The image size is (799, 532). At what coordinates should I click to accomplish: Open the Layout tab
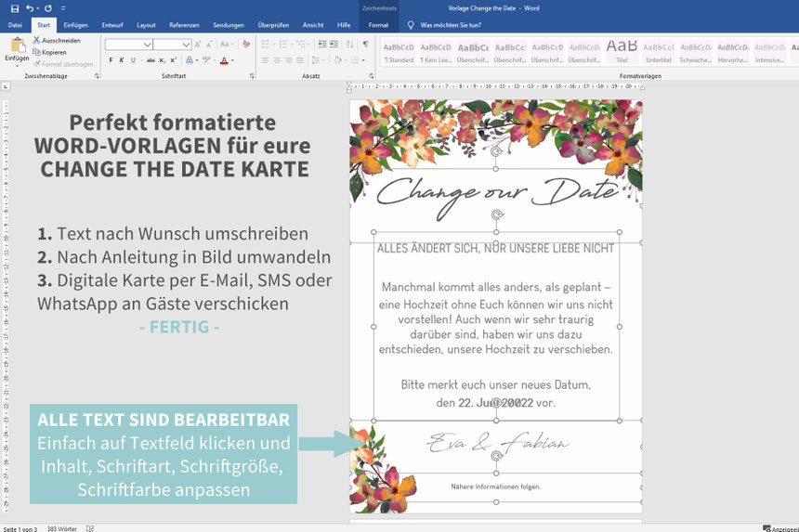coord(146,25)
